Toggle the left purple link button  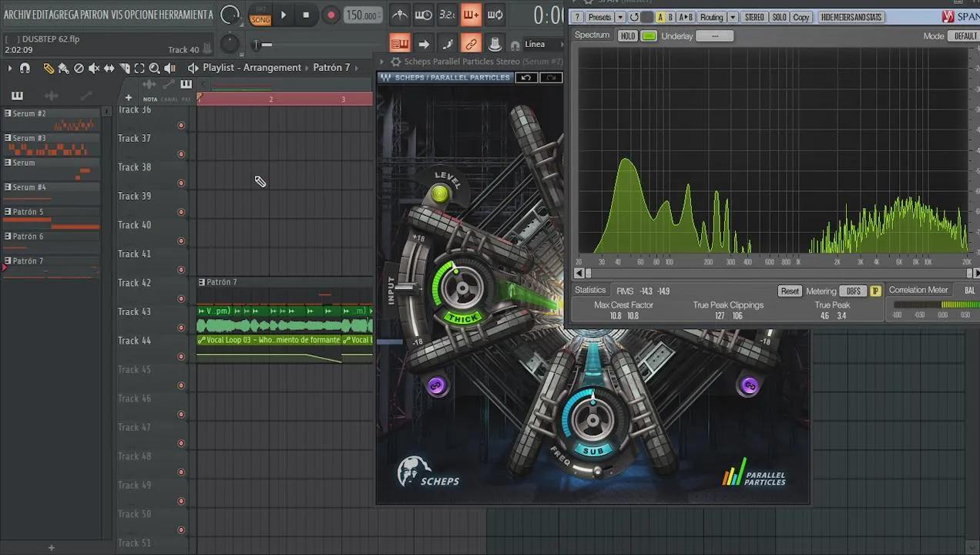pos(436,385)
